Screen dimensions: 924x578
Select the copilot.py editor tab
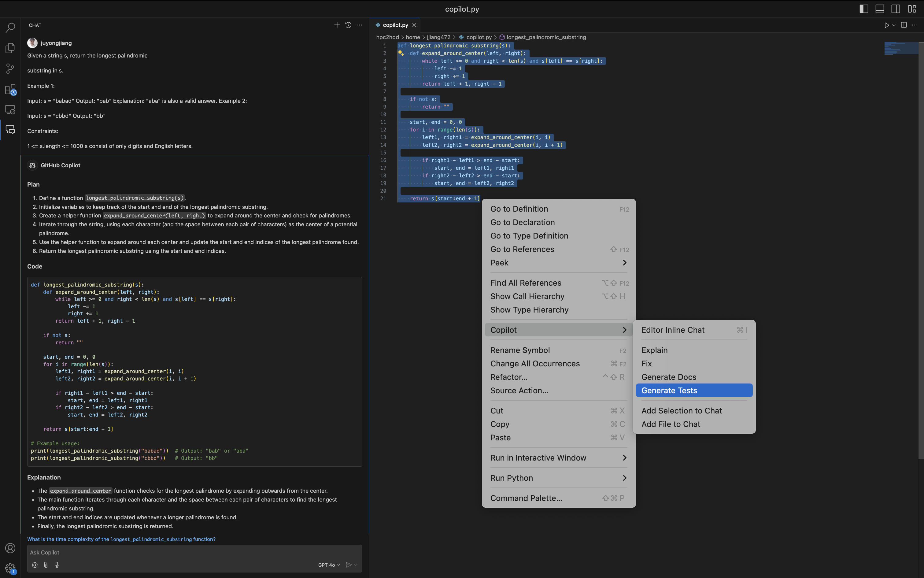click(x=395, y=25)
